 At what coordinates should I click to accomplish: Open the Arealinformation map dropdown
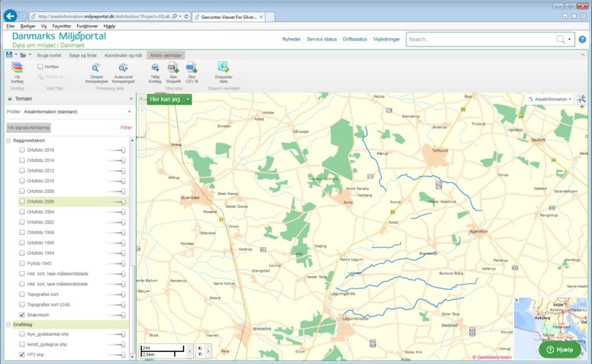(x=551, y=99)
